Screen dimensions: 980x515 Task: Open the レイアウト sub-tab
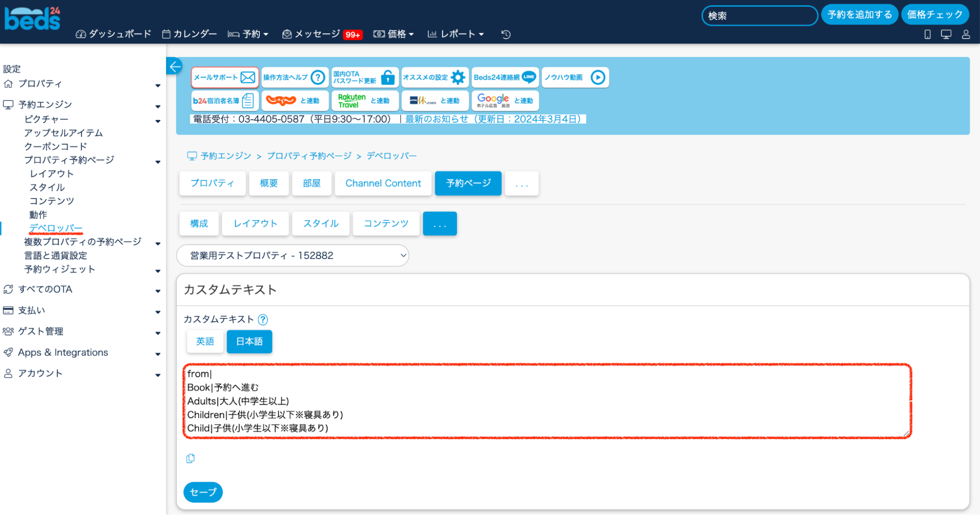click(x=255, y=224)
